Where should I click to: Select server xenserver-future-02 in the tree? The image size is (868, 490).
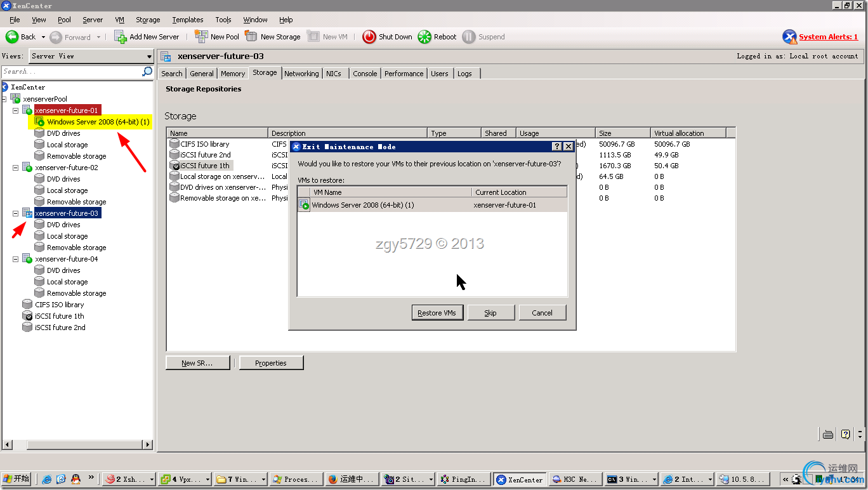(67, 168)
